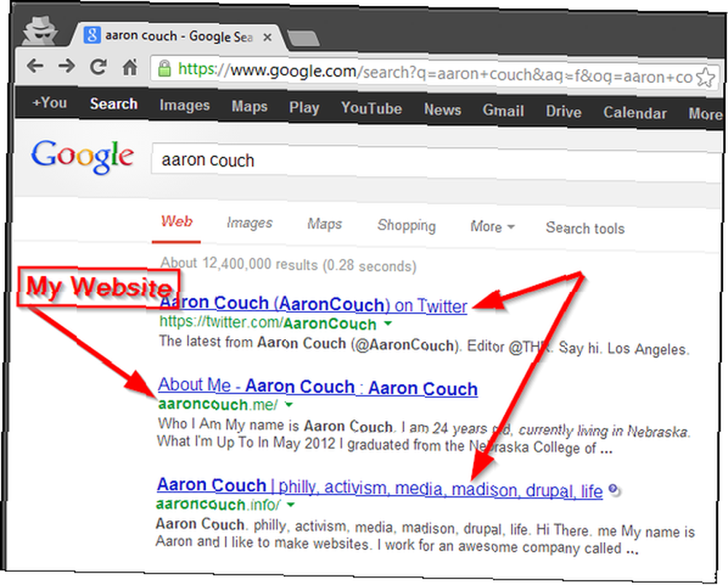Open a new tab with the new-tab button
Image resolution: width=728 pixels, height=585 pixels.
tap(303, 39)
